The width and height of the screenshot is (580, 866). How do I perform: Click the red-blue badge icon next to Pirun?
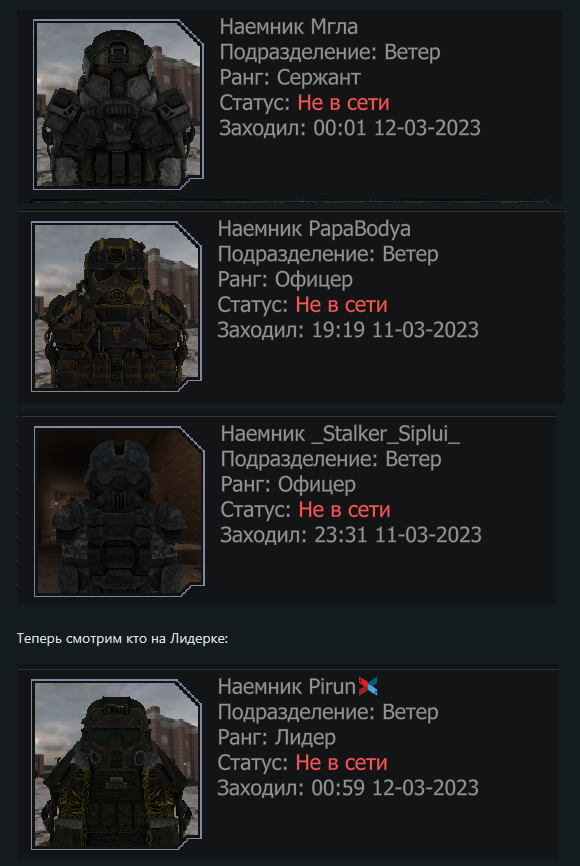pyautogui.click(x=368, y=686)
